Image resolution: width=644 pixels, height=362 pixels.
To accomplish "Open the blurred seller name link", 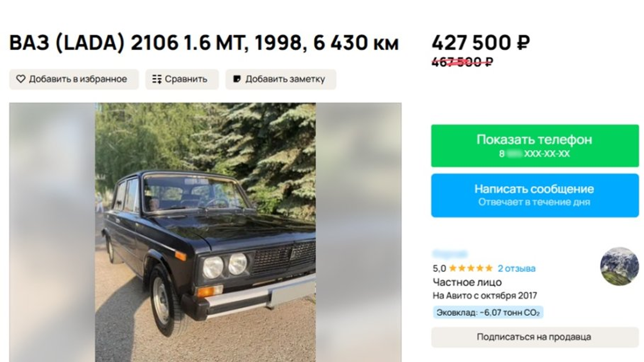I will tap(450, 254).
